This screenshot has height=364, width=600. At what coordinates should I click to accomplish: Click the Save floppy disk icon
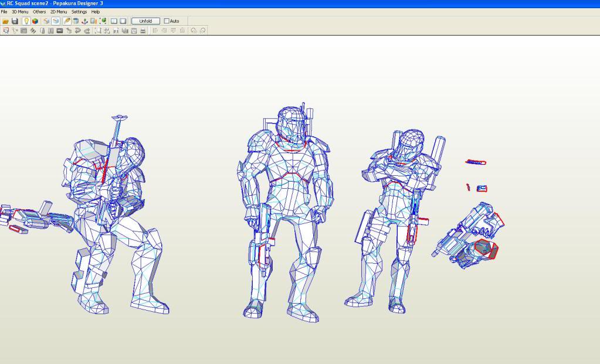(x=15, y=21)
